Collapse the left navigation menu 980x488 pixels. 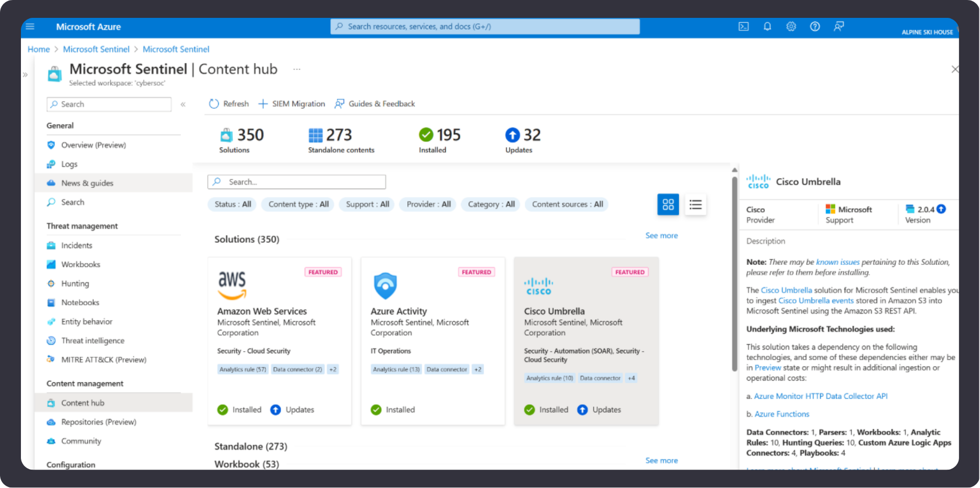tap(183, 105)
